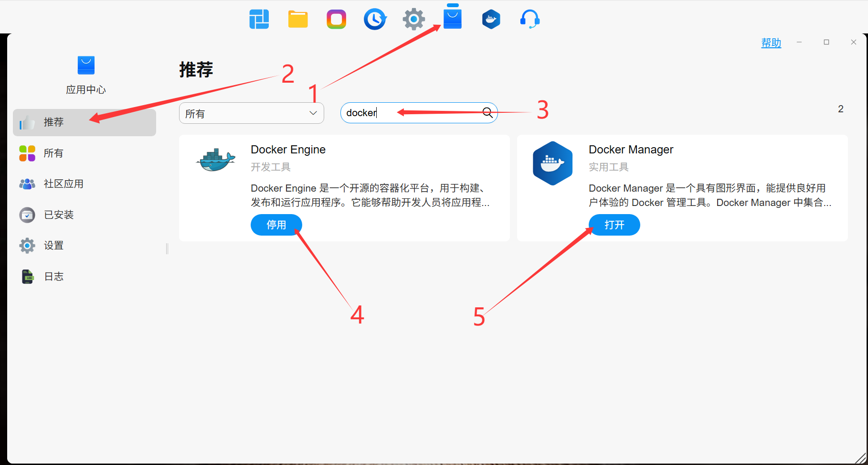Click the 应用中心 bag logo in the sidebar
The width and height of the screenshot is (868, 465).
(86, 65)
